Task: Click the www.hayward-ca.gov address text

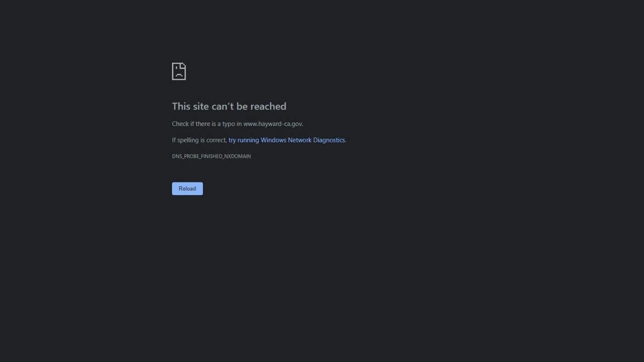Action: (273, 124)
